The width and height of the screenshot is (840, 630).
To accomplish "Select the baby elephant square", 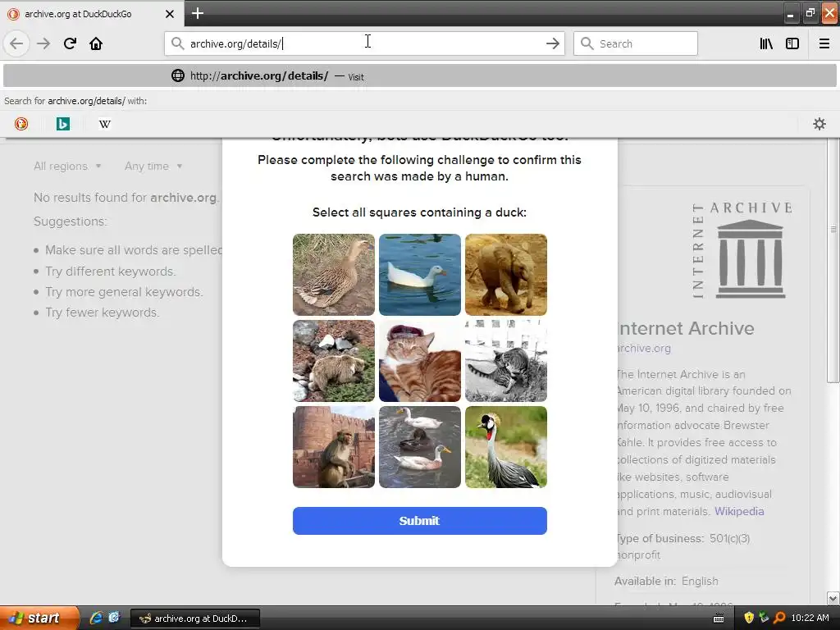I will (x=506, y=274).
